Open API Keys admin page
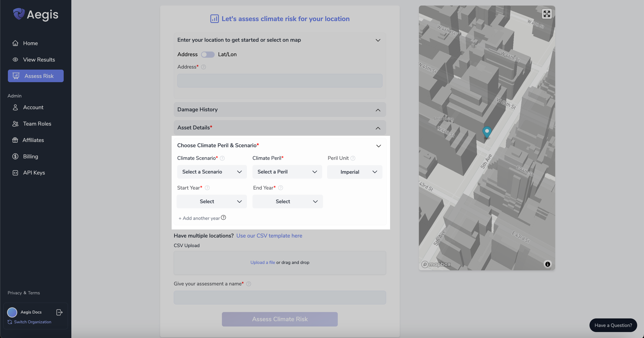Screen dimensions: 644x338 coord(34,173)
